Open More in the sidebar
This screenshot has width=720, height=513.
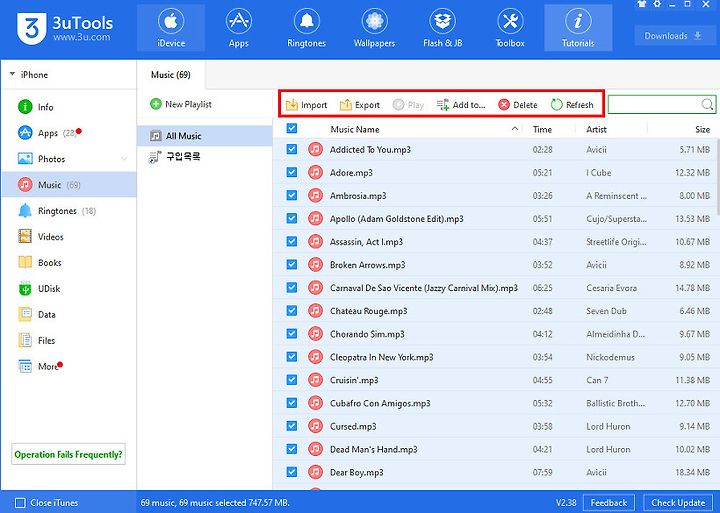pos(69,366)
